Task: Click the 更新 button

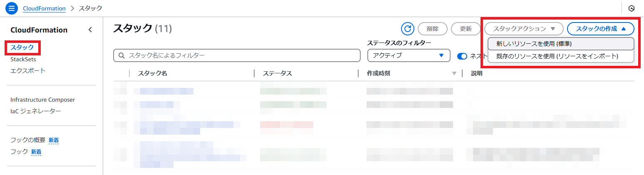Action: [x=466, y=29]
